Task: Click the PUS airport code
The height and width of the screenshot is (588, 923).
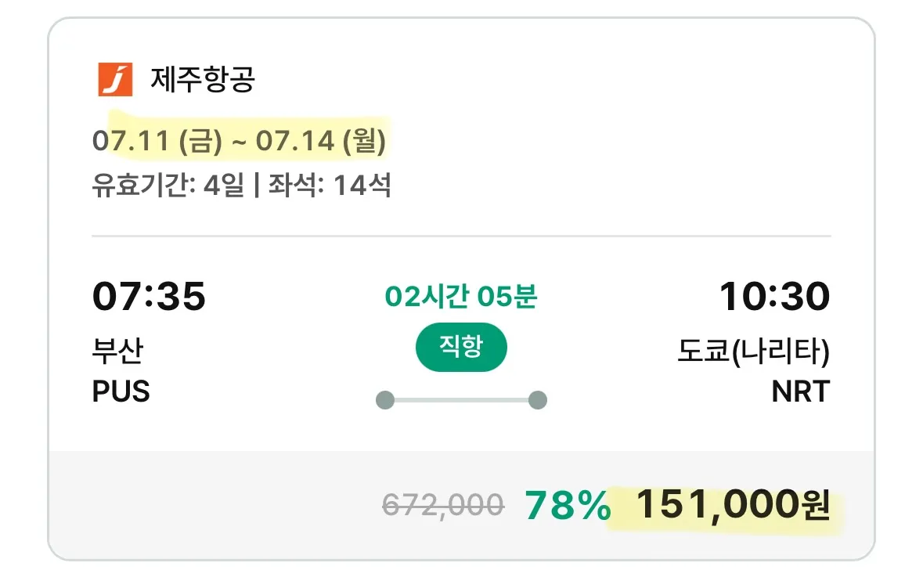Action: tap(121, 391)
